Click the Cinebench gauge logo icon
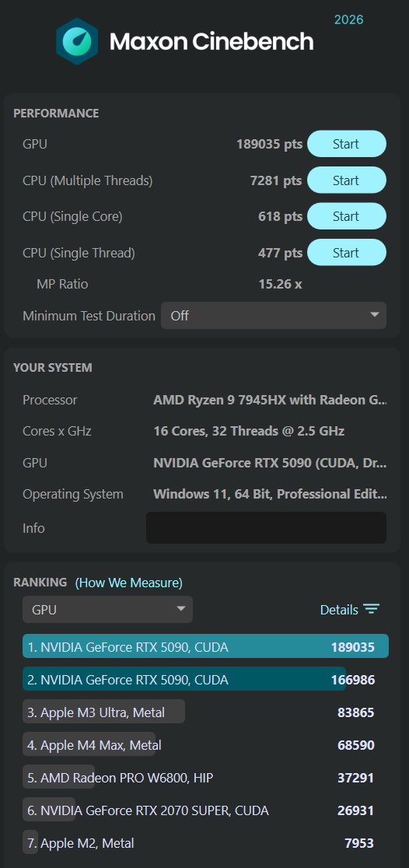Screen dimensions: 409x868 click(77, 41)
